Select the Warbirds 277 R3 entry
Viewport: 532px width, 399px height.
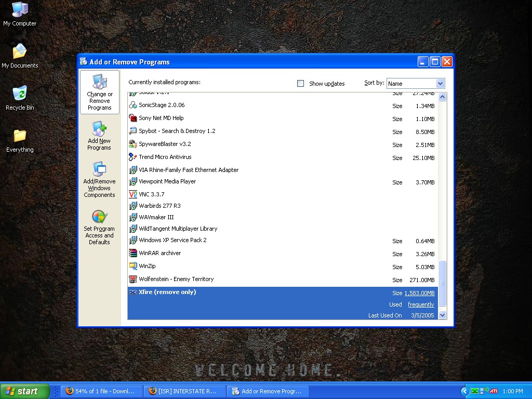(282, 206)
